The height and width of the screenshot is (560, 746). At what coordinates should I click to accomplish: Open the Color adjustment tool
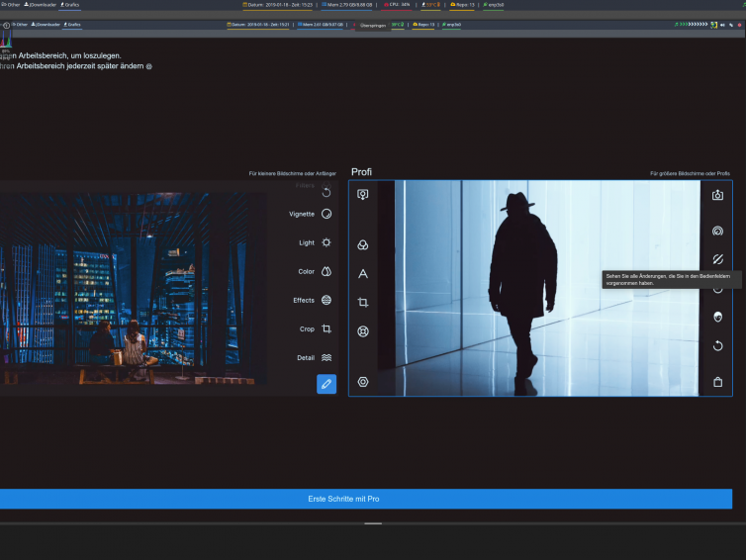326,271
